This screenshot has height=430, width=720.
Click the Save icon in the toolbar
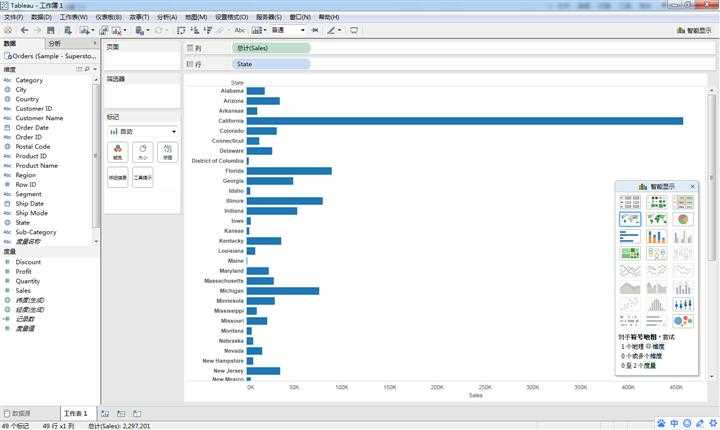point(51,30)
